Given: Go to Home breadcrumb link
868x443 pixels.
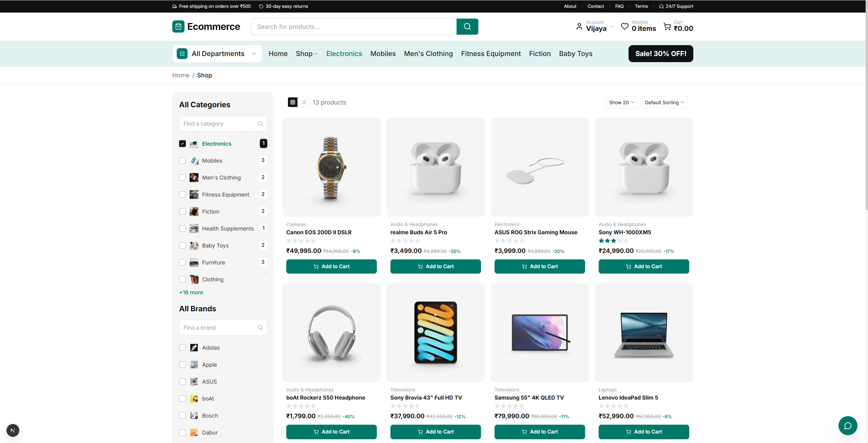Looking at the screenshot, I should pyautogui.click(x=181, y=75).
